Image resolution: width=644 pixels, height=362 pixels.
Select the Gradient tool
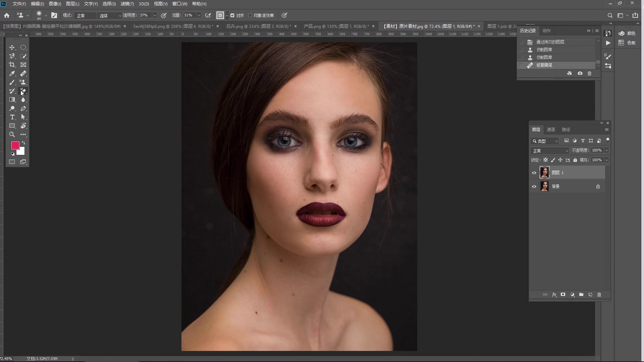click(x=12, y=100)
